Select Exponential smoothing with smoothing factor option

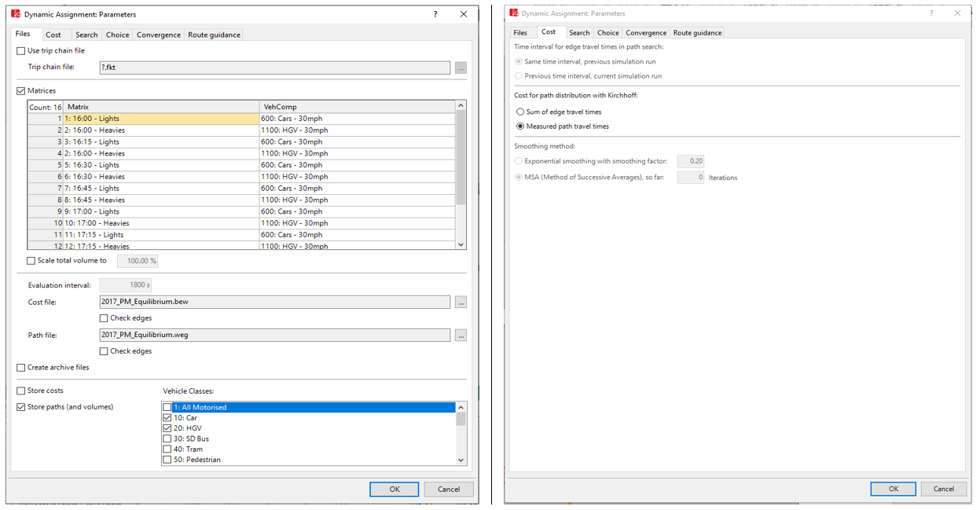[518, 161]
